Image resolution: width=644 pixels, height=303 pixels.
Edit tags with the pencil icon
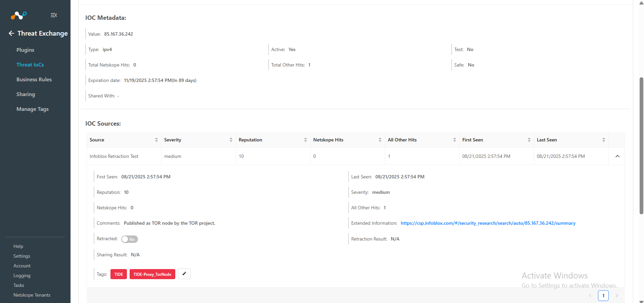point(184,274)
